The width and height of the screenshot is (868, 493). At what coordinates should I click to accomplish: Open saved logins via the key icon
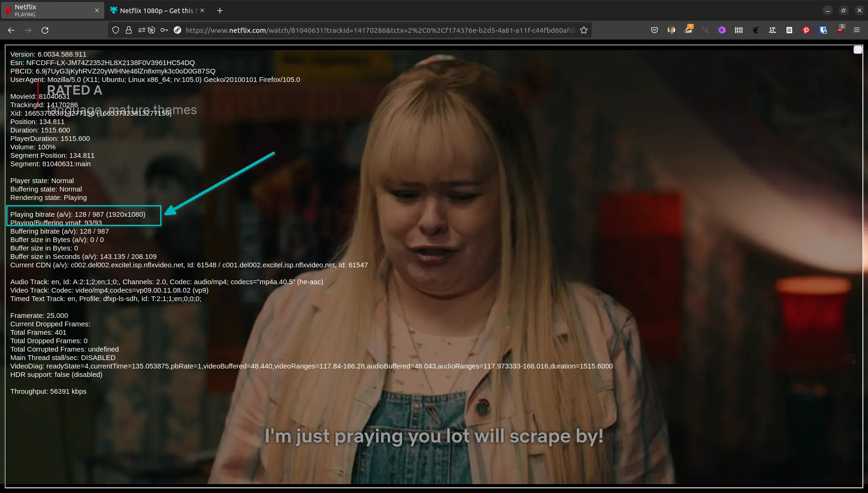click(164, 30)
